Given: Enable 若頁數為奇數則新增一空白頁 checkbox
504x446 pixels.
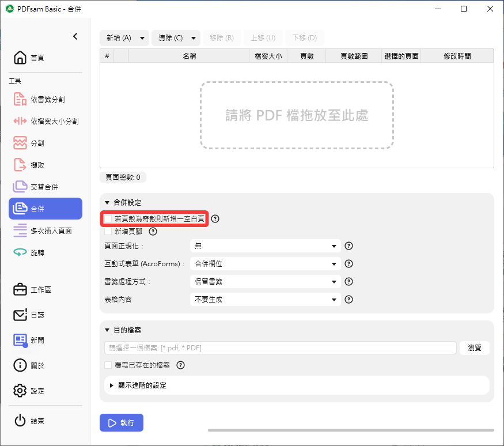Looking at the screenshot, I should 108,218.
